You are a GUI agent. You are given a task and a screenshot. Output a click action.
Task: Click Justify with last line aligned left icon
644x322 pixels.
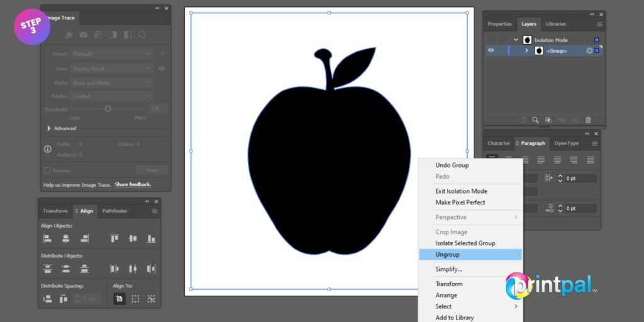click(x=541, y=160)
